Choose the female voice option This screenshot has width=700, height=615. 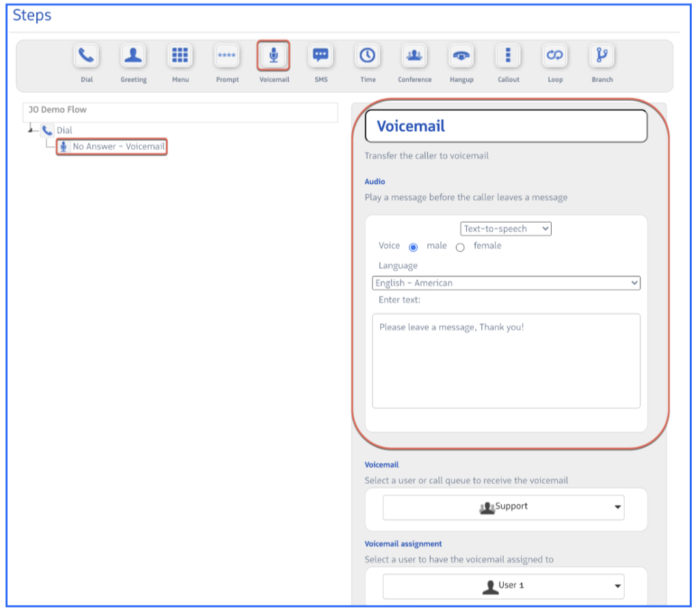(460, 247)
